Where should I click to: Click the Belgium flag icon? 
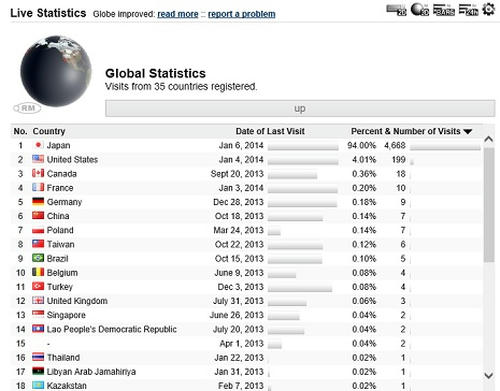click(38, 272)
